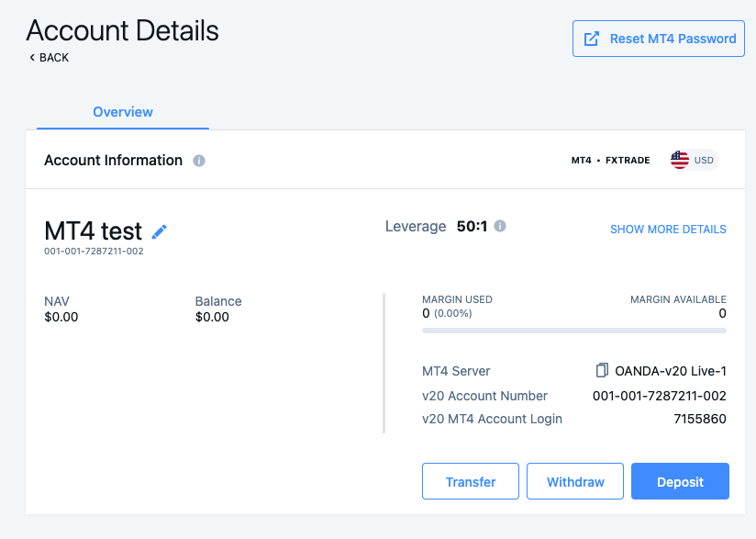Image resolution: width=756 pixels, height=539 pixels.
Task: Click the back chevron arrow icon
Action: click(32, 58)
